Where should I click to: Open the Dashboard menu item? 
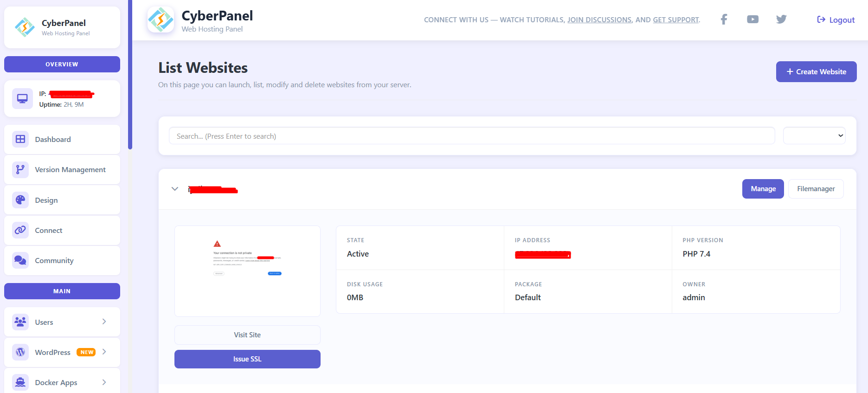tap(62, 139)
